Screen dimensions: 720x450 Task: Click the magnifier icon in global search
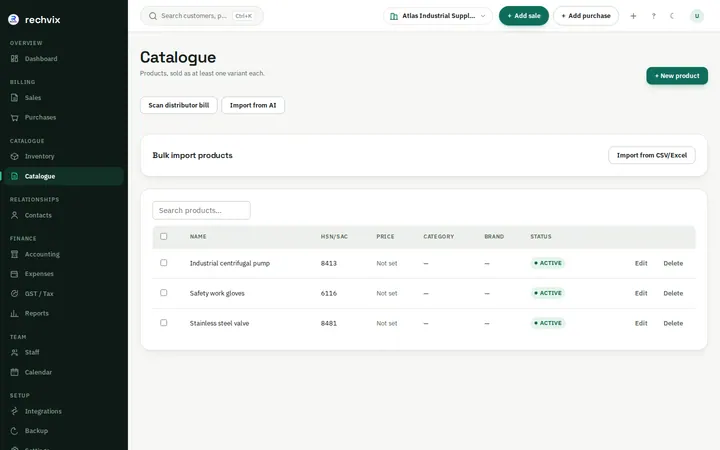pyautogui.click(x=152, y=16)
